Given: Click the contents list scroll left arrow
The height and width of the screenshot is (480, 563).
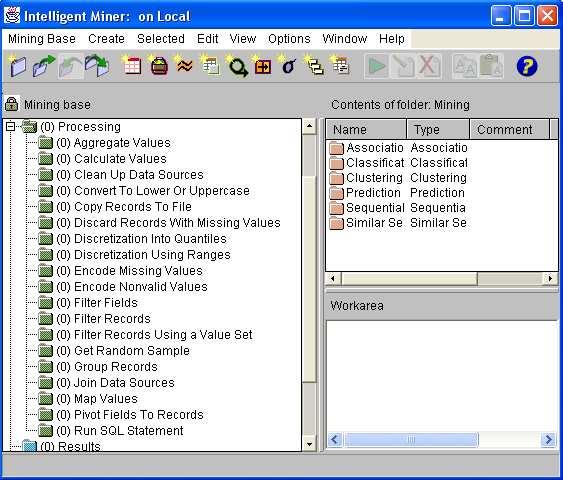Looking at the screenshot, I should click(x=333, y=278).
